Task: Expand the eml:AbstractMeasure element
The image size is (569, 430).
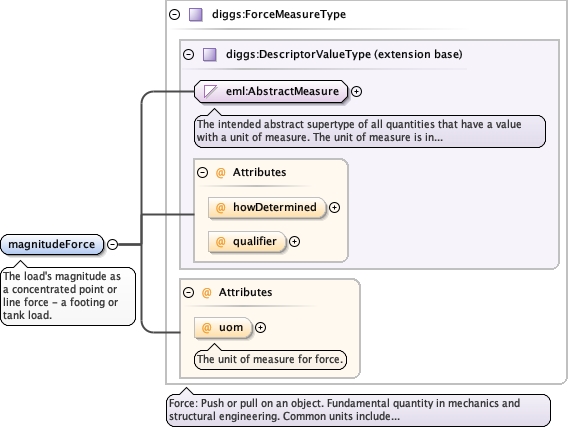Action: [357, 91]
